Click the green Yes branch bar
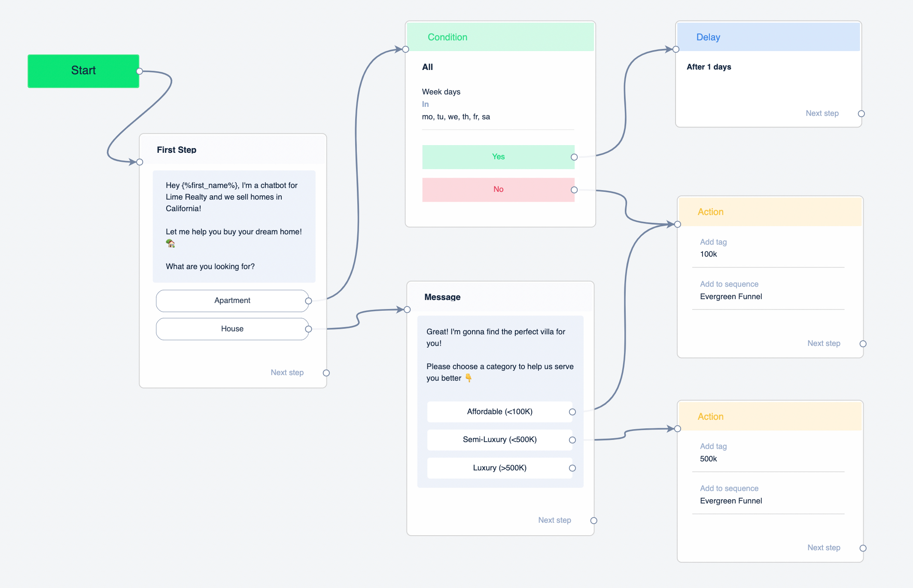This screenshot has height=588, width=913. point(498,157)
